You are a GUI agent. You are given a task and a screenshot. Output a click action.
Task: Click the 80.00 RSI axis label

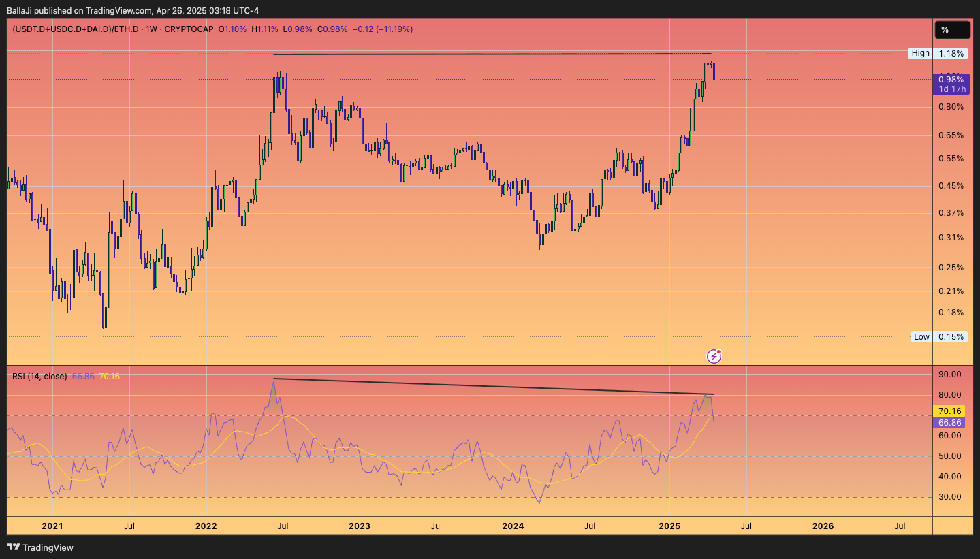[949, 395]
